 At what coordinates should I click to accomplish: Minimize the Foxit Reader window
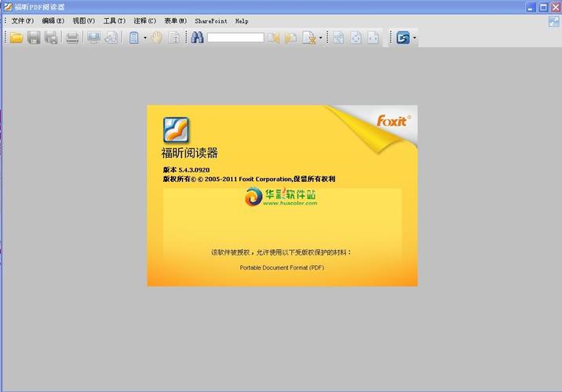pos(531,7)
